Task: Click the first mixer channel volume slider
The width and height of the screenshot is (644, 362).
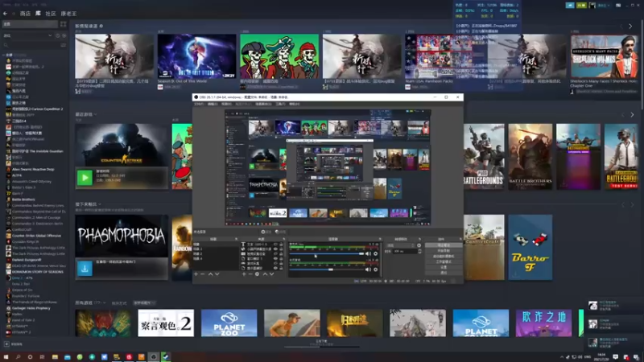Action: 327,253
